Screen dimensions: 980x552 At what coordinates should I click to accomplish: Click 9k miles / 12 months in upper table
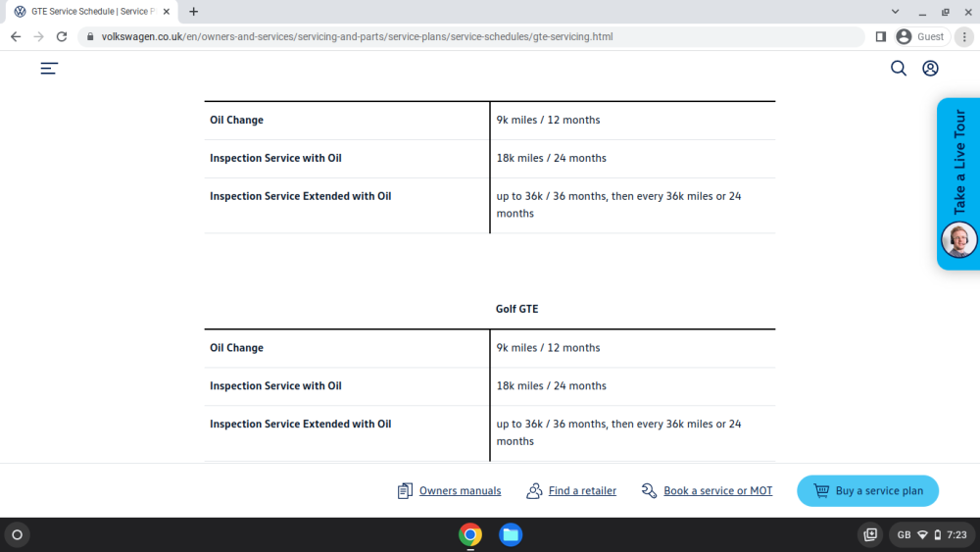pyautogui.click(x=548, y=120)
